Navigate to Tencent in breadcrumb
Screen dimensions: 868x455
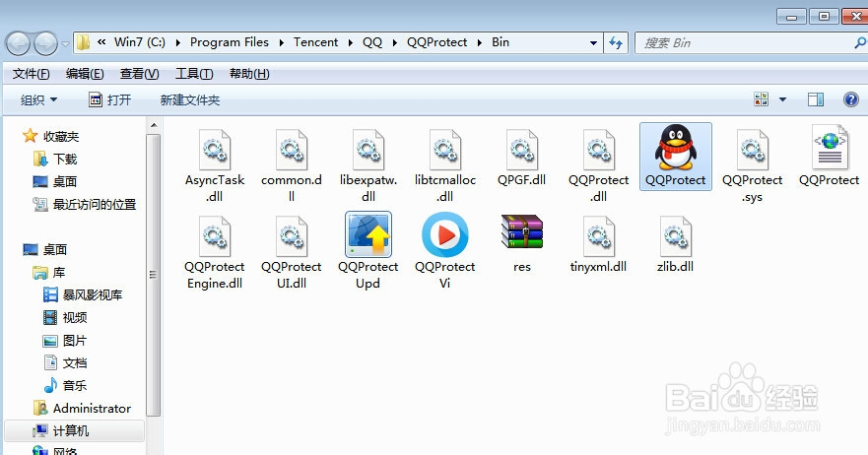pyautogui.click(x=315, y=42)
